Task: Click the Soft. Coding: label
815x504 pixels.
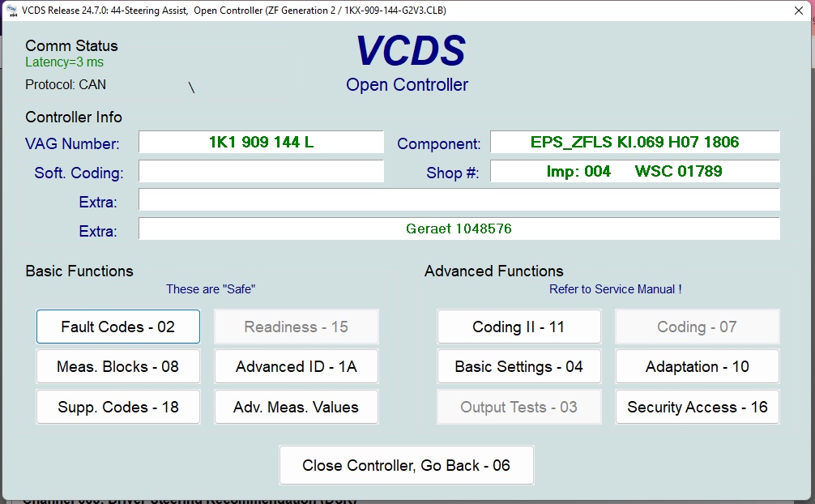Action: click(x=79, y=173)
